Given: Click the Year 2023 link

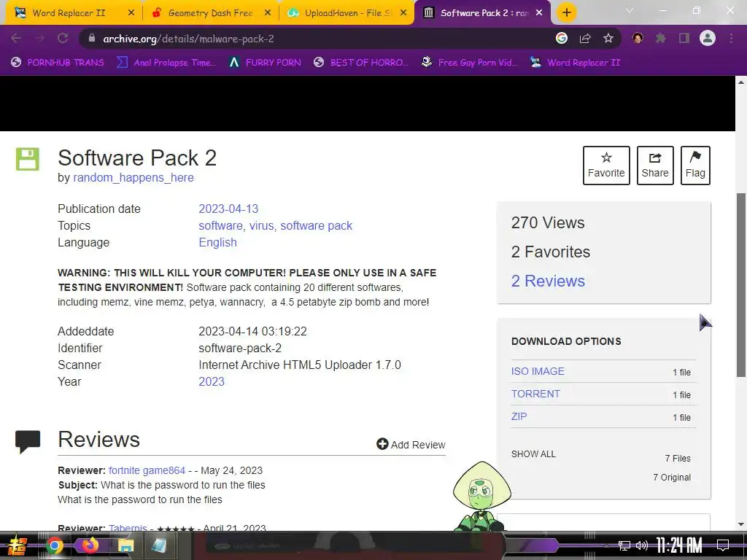Looking at the screenshot, I should tap(212, 382).
